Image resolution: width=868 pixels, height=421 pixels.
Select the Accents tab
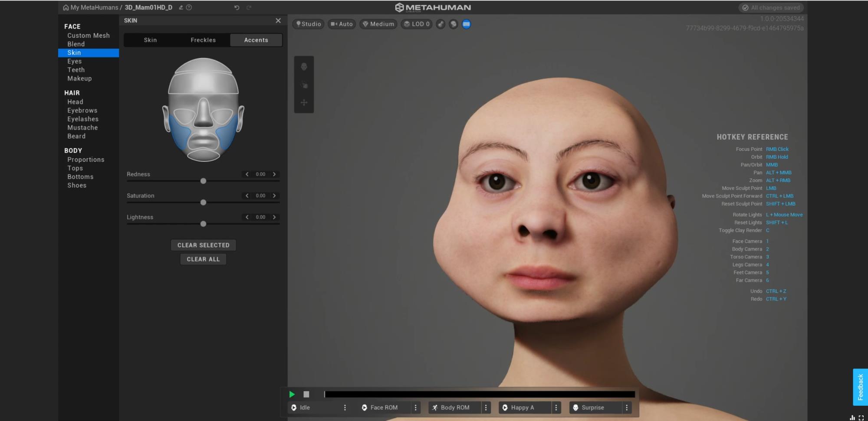pos(256,40)
